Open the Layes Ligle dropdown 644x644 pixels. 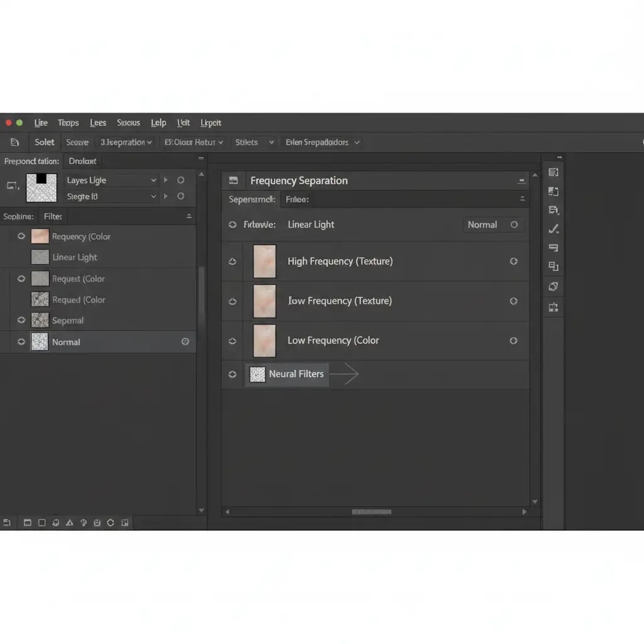tap(111, 180)
